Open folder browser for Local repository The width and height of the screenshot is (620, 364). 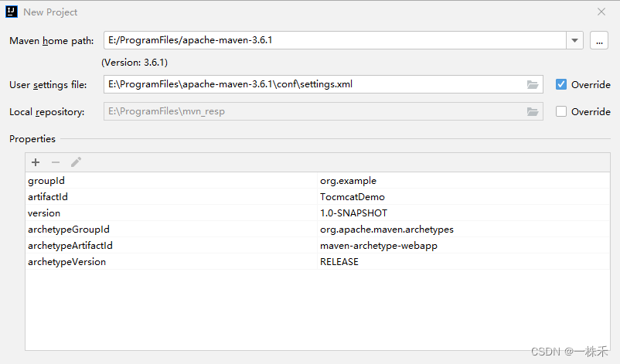coord(533,112)
